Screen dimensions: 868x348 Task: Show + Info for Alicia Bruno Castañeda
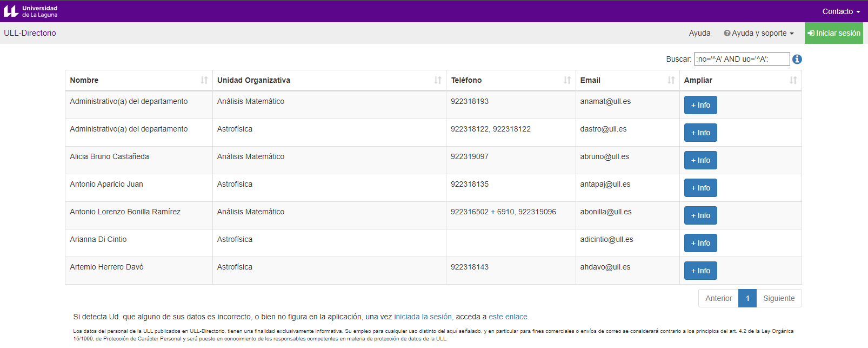pos(700,160)
